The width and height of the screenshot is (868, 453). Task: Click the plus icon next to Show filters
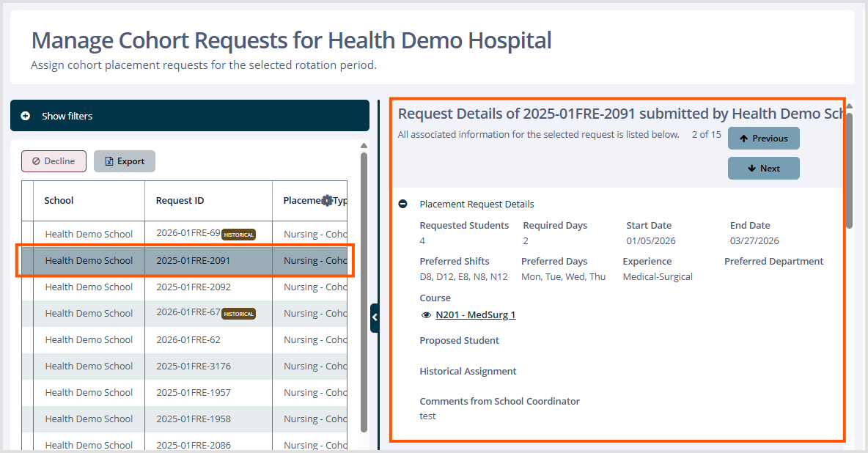tap(26, 116)
